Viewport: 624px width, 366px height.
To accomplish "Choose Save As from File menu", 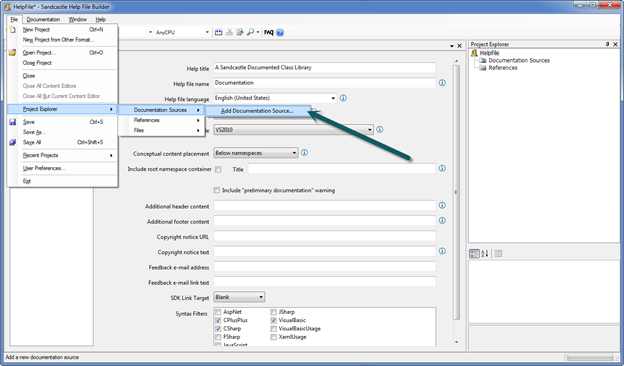I will click(62, 132).
